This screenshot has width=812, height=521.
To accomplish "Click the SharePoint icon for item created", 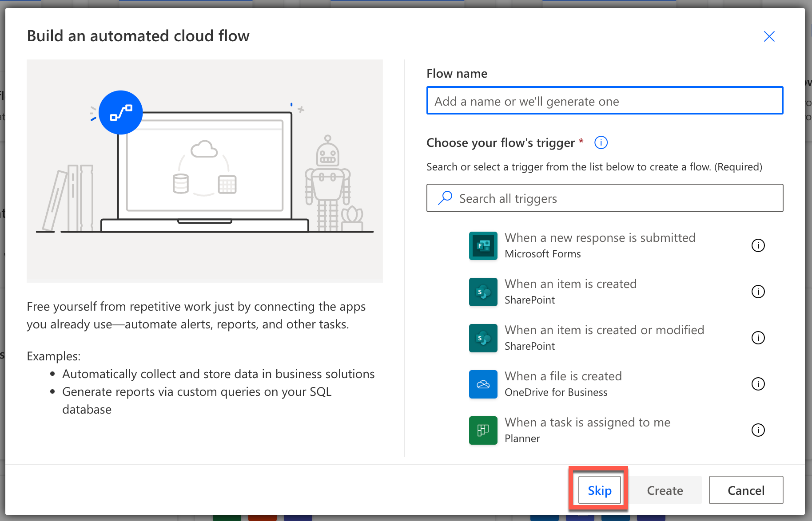I will [483, 292].
